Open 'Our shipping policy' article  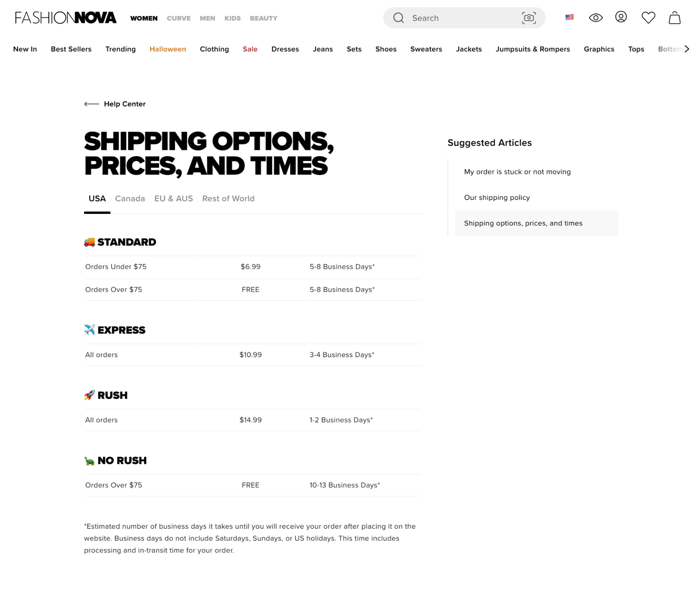(x=497, y=197)
